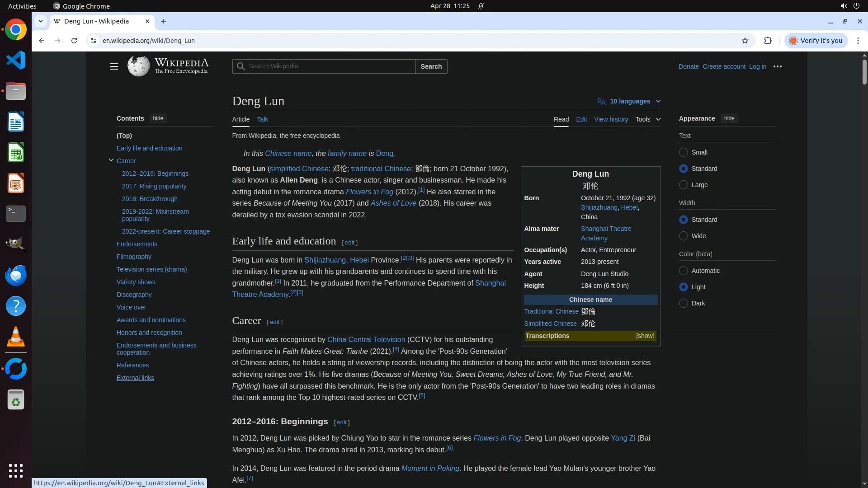Open Wikipedia main menu hamburger icon

click(x=113, y=66)
